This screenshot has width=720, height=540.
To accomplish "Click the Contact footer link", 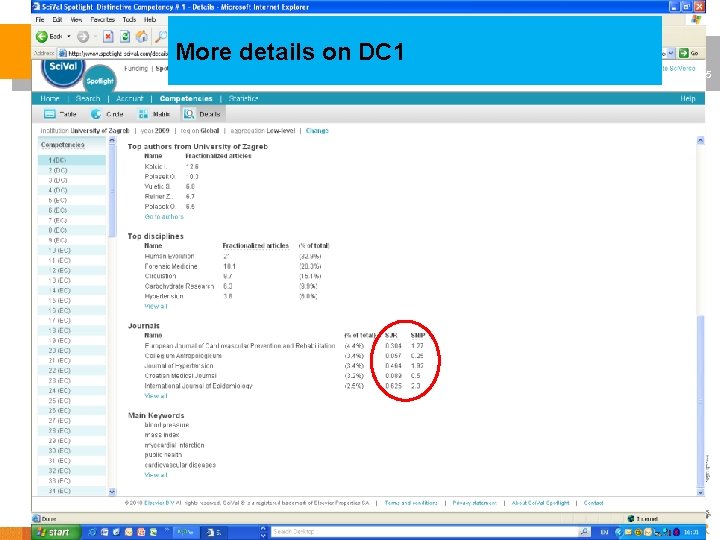I will [x=593, y=503].
